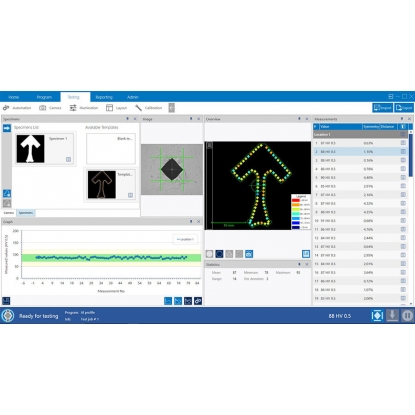Click the pause button in status bar
Screen dimensions: 415x415
[407, 315]
